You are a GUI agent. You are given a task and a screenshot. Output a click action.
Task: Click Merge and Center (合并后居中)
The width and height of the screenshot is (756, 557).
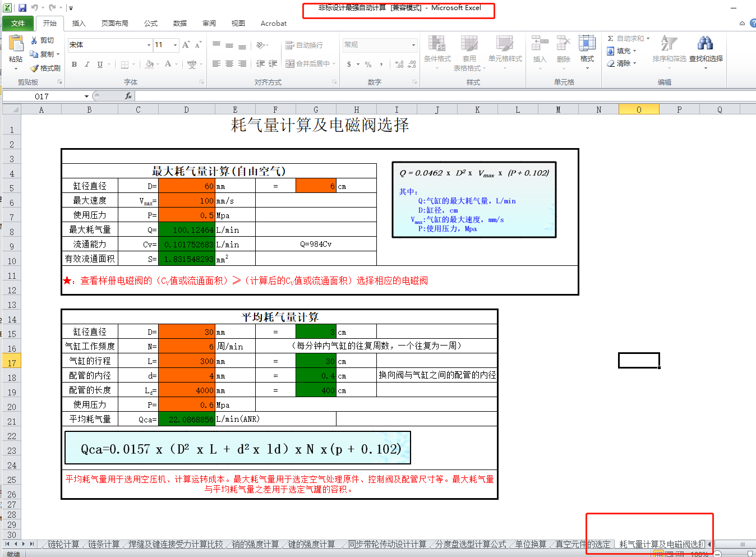tap(308, 64)
